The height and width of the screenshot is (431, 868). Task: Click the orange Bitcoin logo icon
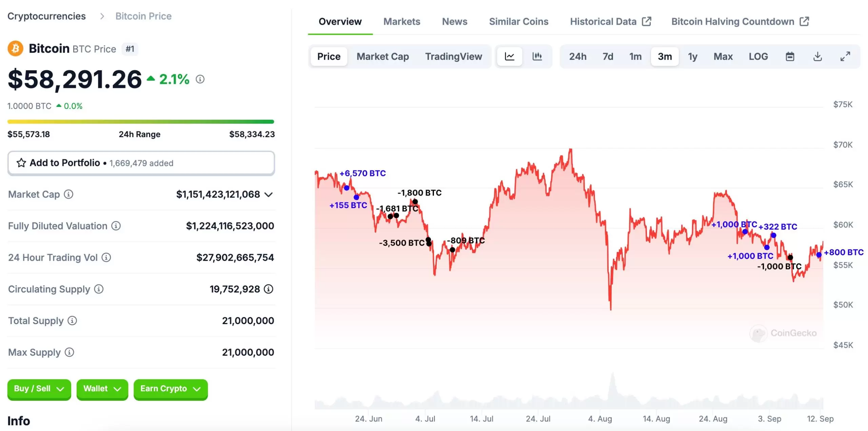(15, 49)
